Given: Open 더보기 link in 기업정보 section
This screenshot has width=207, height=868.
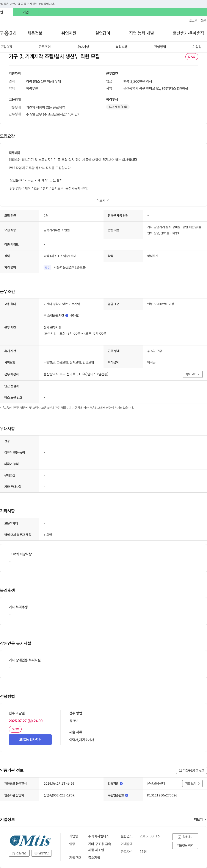Looking at the screenshot, I should click(x=200, y=820).
